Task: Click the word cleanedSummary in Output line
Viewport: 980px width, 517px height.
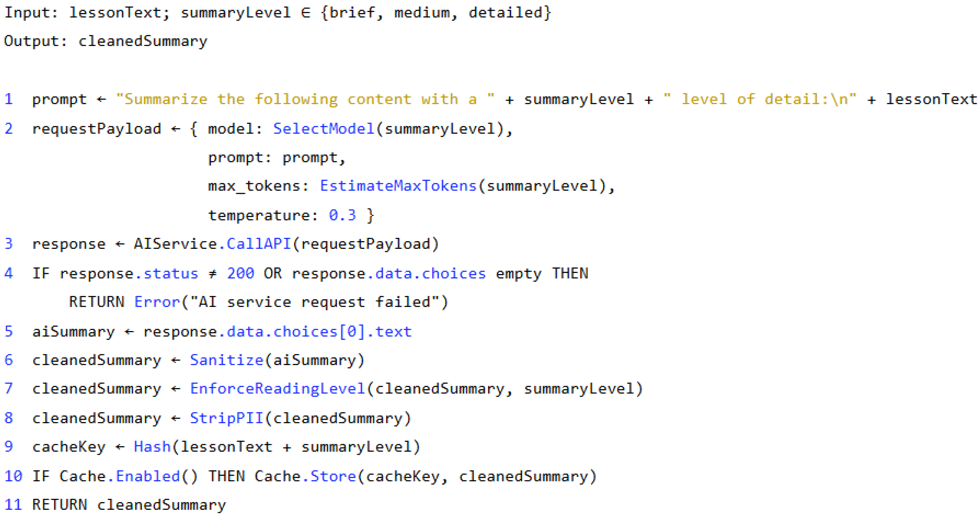Action: 143,41
